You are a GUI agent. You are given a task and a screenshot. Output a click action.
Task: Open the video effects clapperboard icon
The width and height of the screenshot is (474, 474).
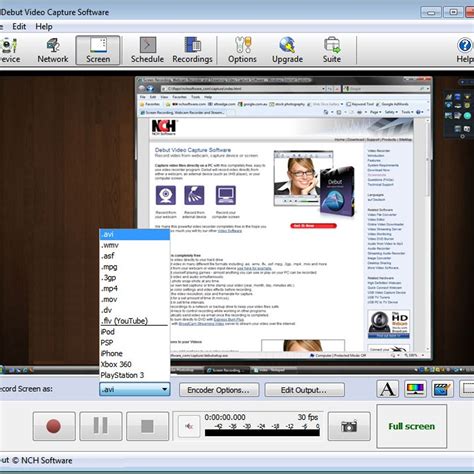click(x=443, y=389)
